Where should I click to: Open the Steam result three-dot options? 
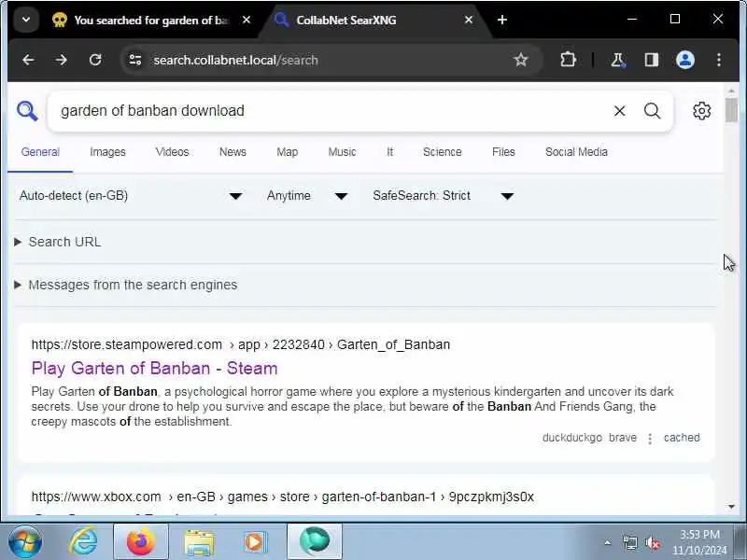(650, 438)
